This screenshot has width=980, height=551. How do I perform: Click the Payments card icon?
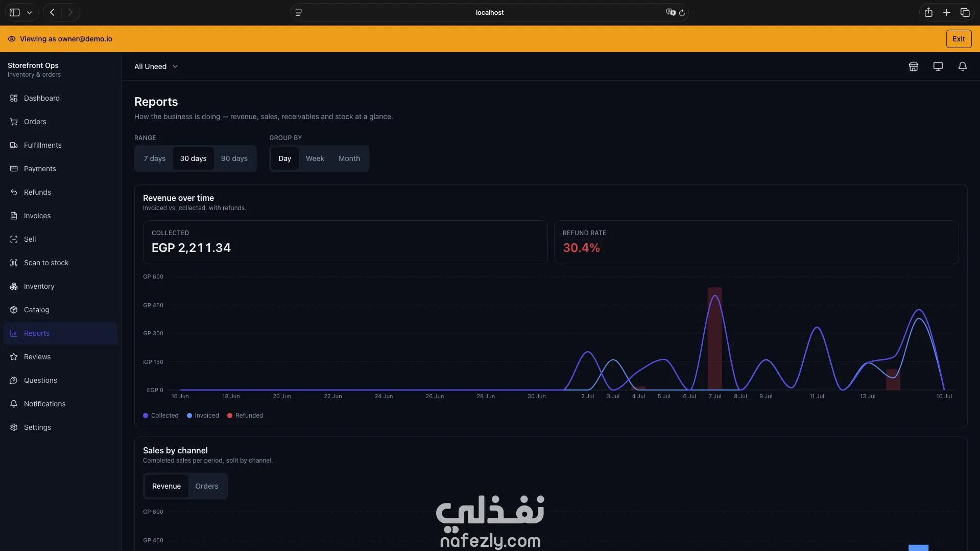[14, 169]
